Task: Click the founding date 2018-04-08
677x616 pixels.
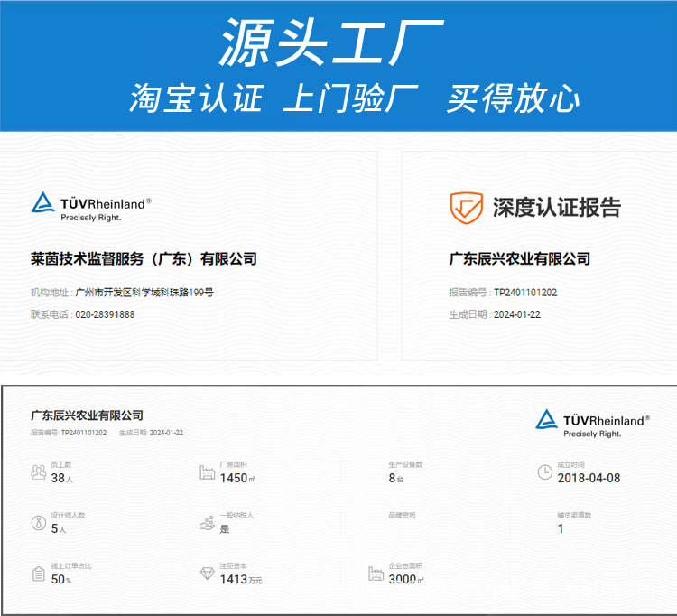Action: click(x=589, y=478)
